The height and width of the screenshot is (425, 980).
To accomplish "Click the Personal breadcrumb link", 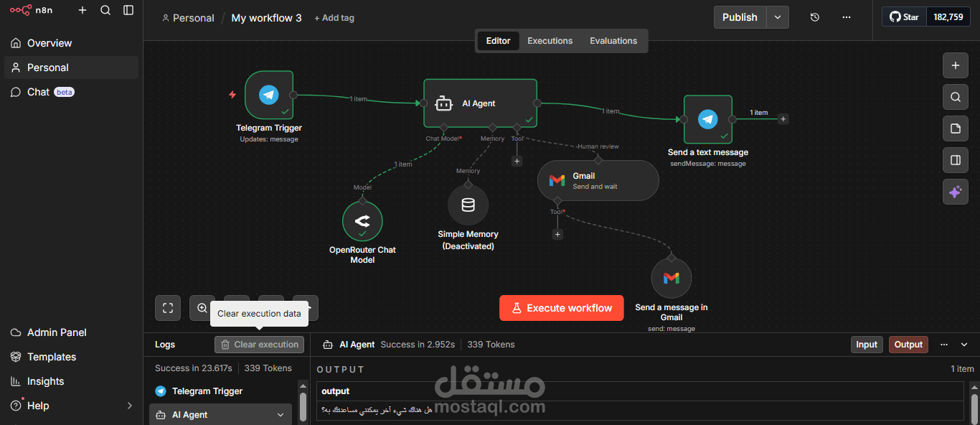I will click(x=188, y=18).
